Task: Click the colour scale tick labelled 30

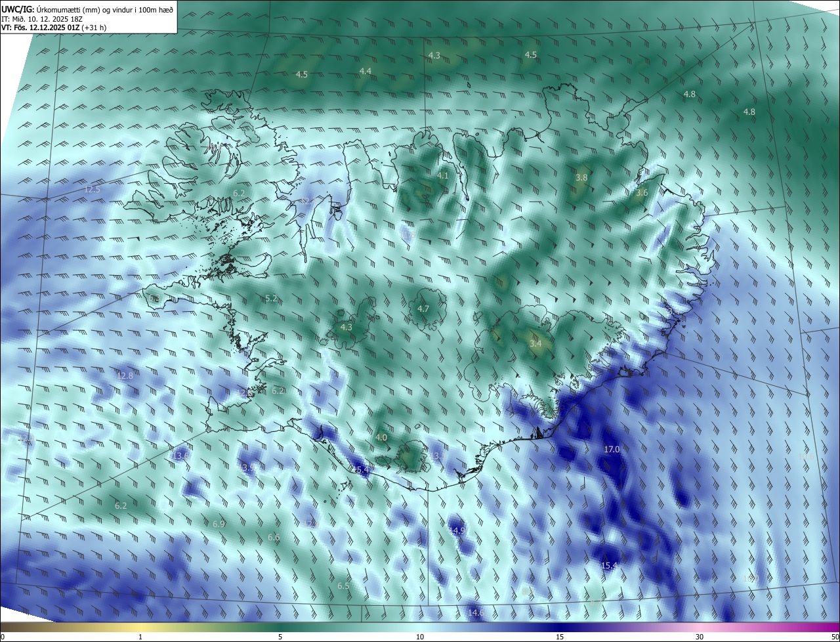Action: pyautogui.click(x=700, y=637)
